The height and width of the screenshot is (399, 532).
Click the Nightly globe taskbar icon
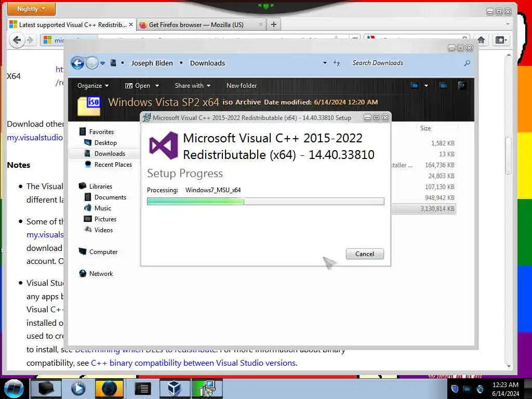[x=109, y=389]
